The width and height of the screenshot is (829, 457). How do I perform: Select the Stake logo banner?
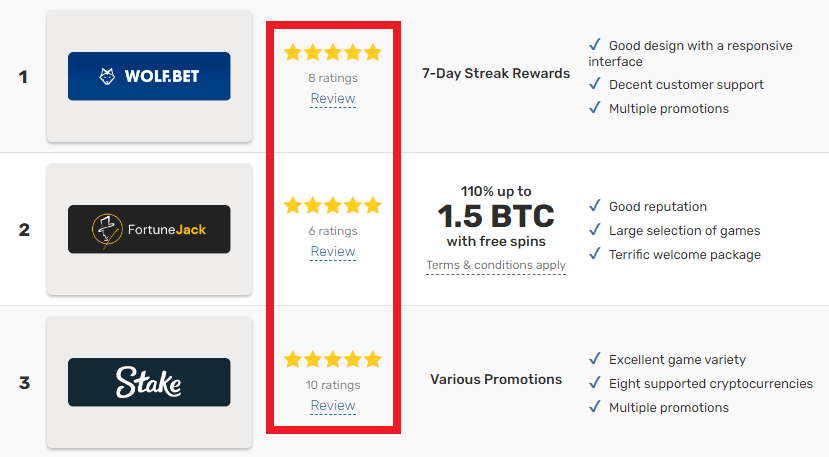pos(149,382)
